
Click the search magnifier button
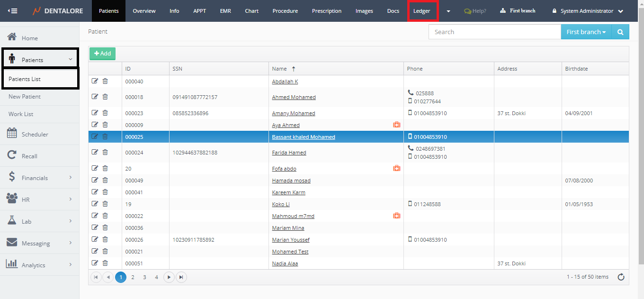620,32
